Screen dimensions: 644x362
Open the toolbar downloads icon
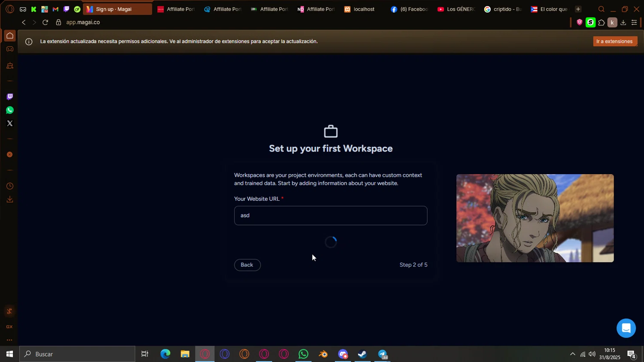tap(623, 22)
